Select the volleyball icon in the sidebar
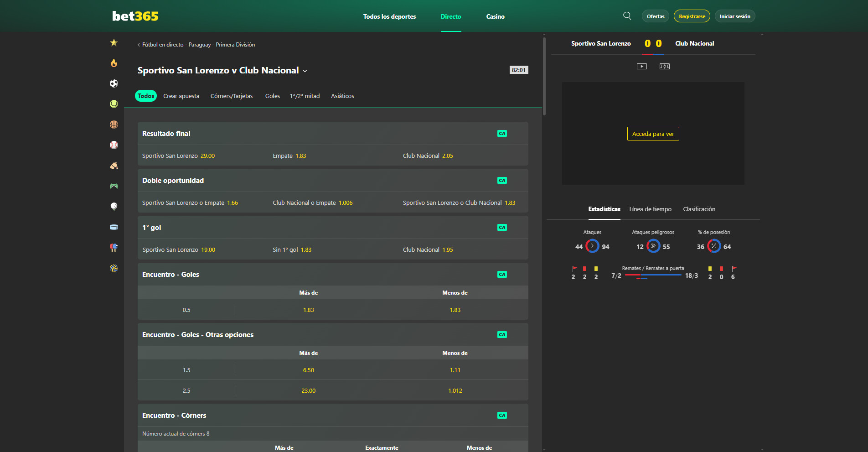The image size is (868, 452). point(114,268)
